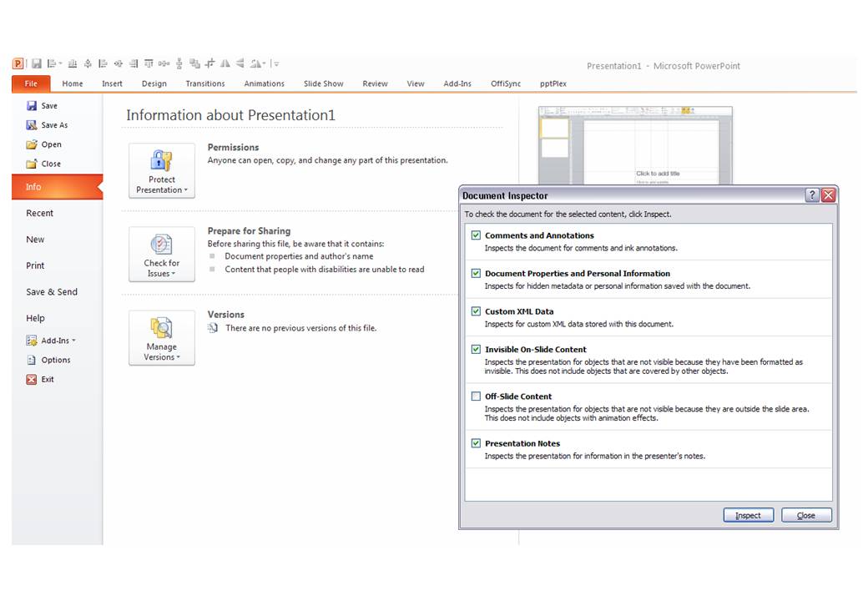This screenshot has width=868, height=601.
Task: Uncheck Invisible On-Slide Content checkbox
Action: [x=476, y=349]
